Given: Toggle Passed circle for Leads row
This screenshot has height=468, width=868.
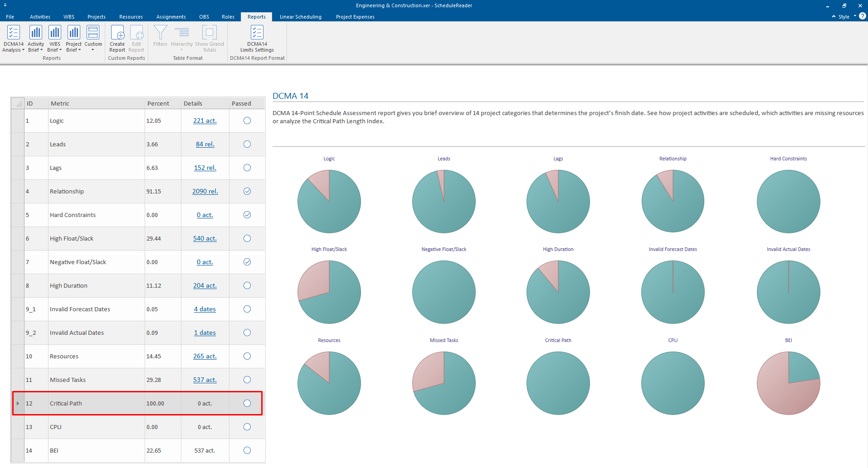Looking at the screenshot, I should pos(247,144).
